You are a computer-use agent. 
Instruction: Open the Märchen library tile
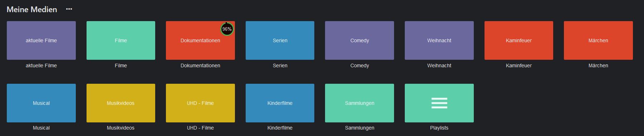pyautogui.click(x=598, y=40)
